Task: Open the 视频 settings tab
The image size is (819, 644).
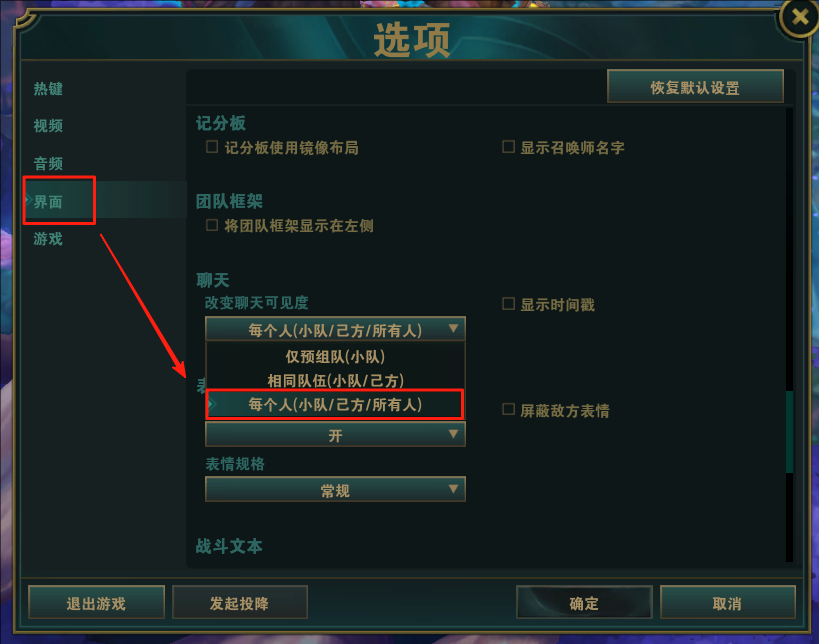Action: pos(48,126)
